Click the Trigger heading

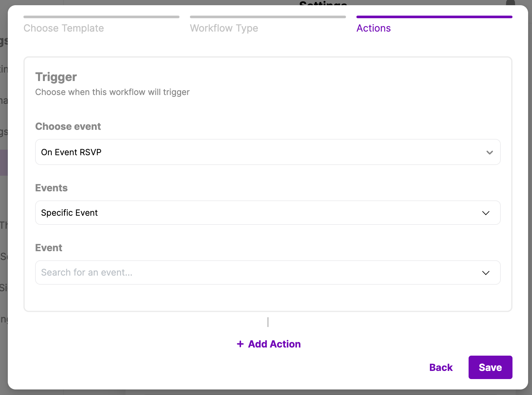[x=56, y=77]
